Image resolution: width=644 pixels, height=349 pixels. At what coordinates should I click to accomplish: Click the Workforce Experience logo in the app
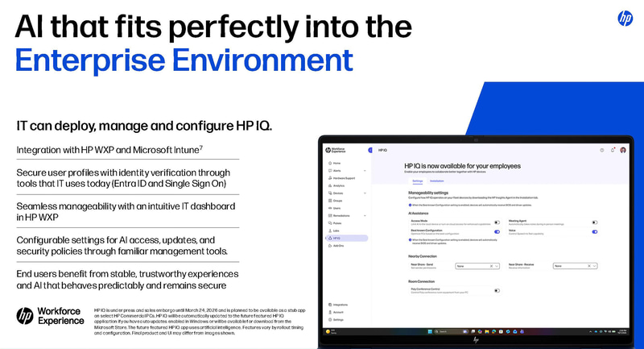coord(336,150)
